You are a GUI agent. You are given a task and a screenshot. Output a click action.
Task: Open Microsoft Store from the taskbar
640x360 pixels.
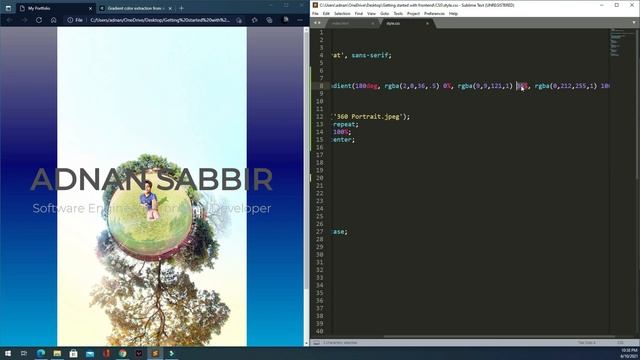pyautogui.click(x=73, y=353)
